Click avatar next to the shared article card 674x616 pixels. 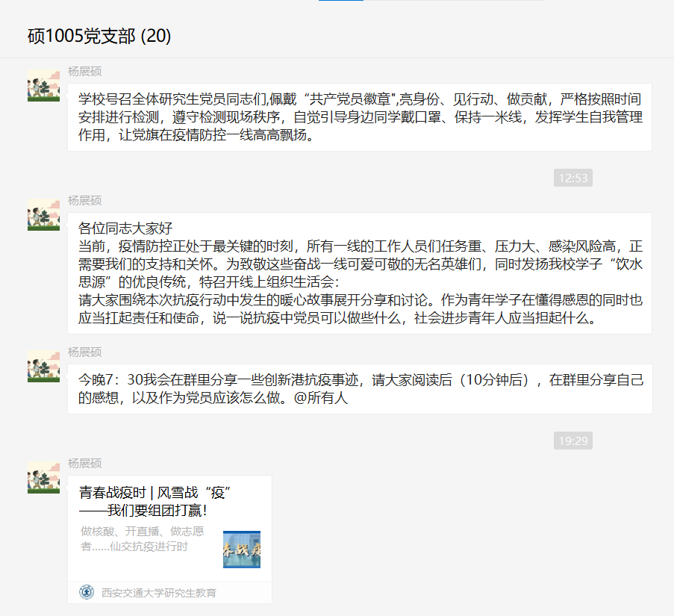(x=43, y=477)
